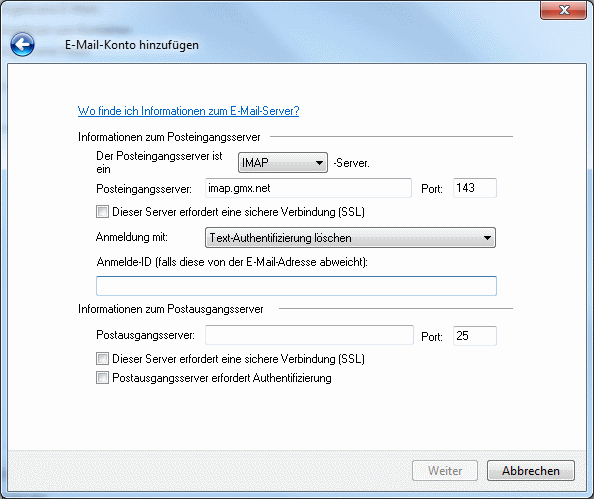Screen dimensions: 594x499
Task: Click the 'Postausgangsserver:' label
Action: tap(145, 335)
